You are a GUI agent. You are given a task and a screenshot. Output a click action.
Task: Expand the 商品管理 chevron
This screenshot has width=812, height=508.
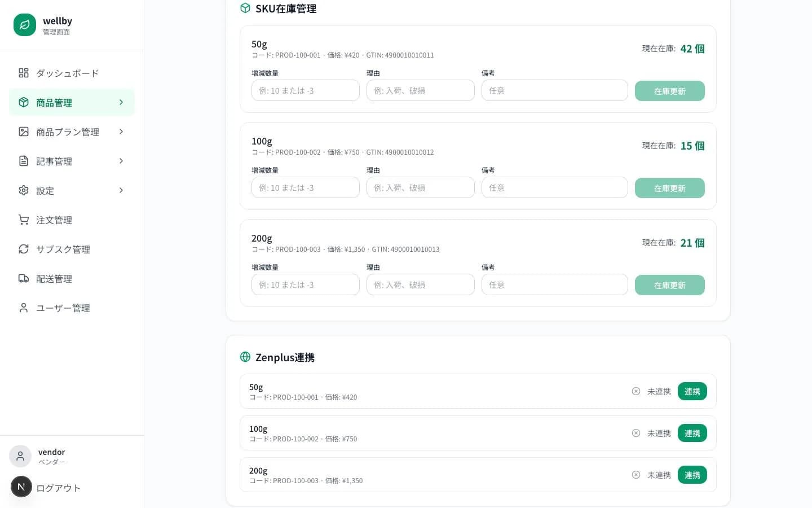tap(121, 102)
